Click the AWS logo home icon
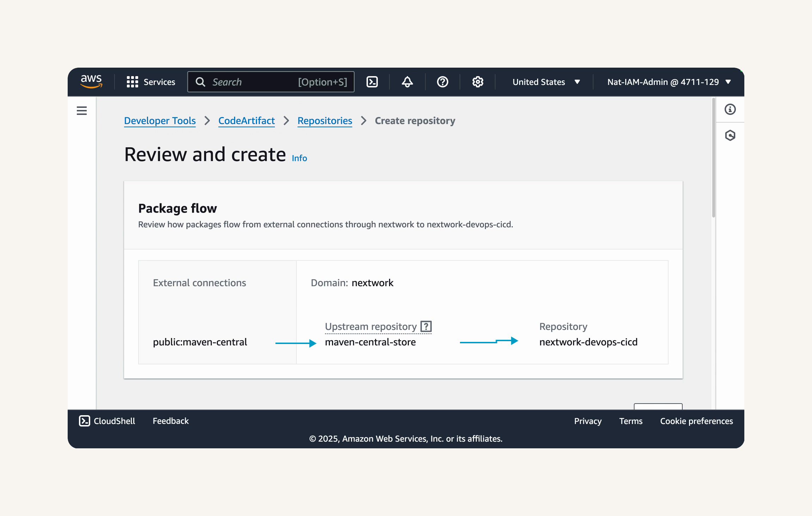Image resolution: width=812 pixels, height=516 pixels. [x=91, y=81]
